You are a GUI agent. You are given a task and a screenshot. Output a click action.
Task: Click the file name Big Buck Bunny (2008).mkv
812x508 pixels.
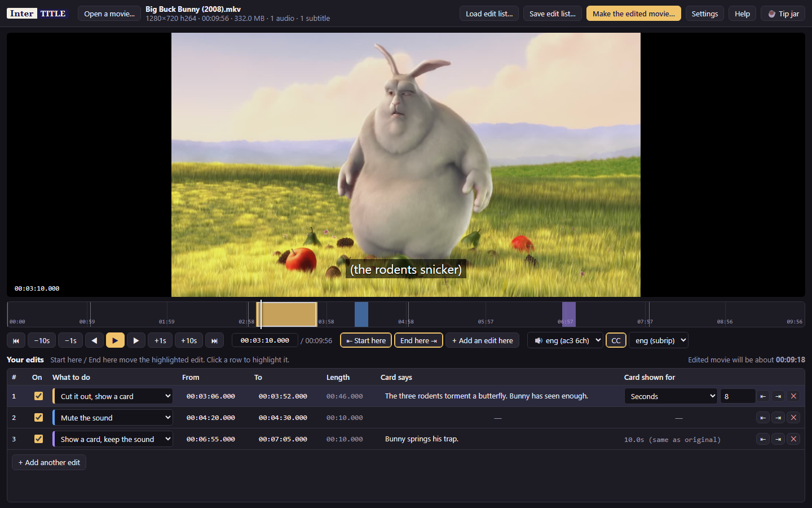coord(193,9)
